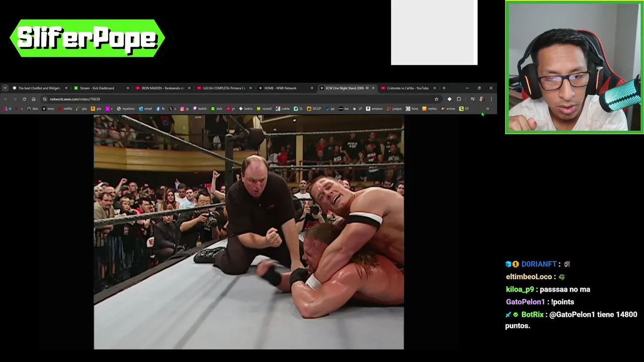The width and height of the screenshot is (644, 362).
Task: Close the Stream - Kick Dashboard tab
Action: click(x=128, y=88)
